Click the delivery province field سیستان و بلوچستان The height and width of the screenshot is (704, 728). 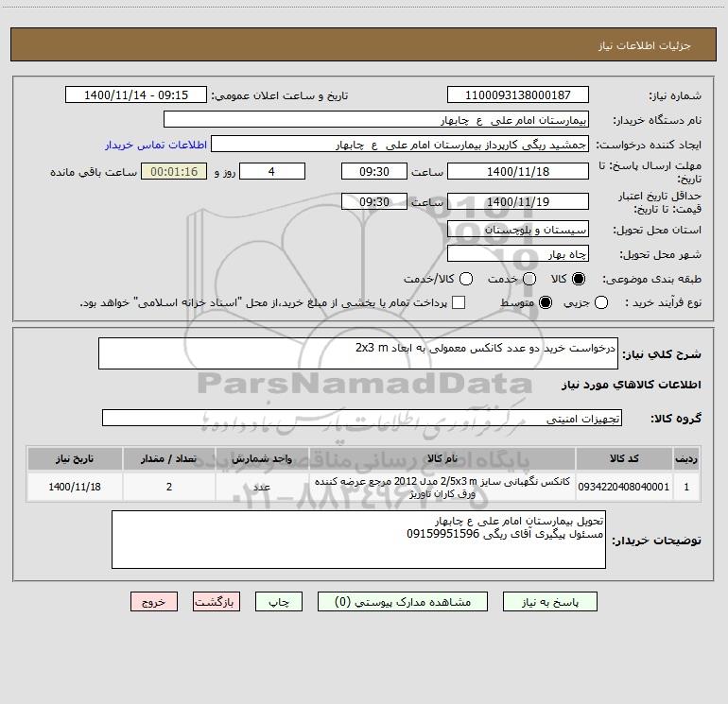pyautogui.click(x=518, y=229)
